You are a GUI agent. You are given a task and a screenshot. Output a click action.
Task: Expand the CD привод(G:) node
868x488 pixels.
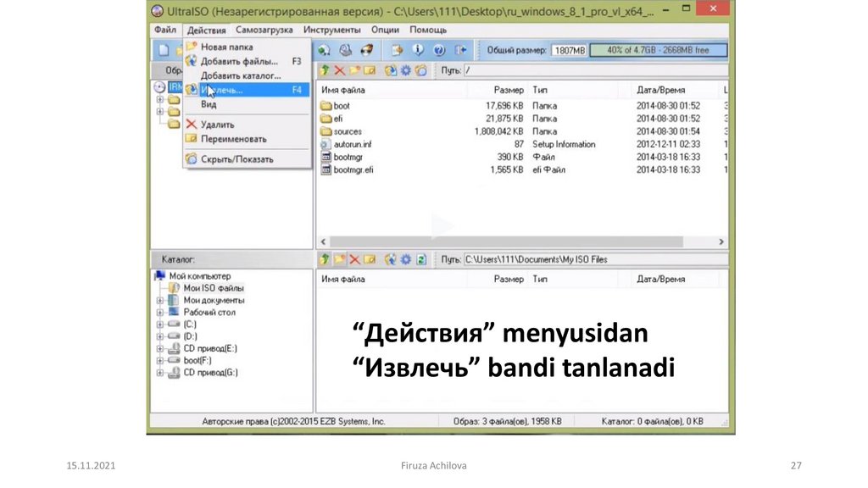(160, 373)
